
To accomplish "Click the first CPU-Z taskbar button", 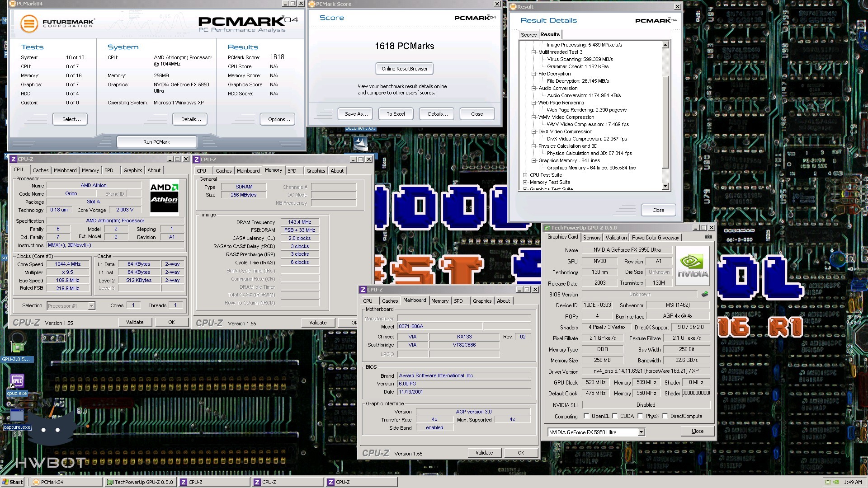I will (214, 482).
